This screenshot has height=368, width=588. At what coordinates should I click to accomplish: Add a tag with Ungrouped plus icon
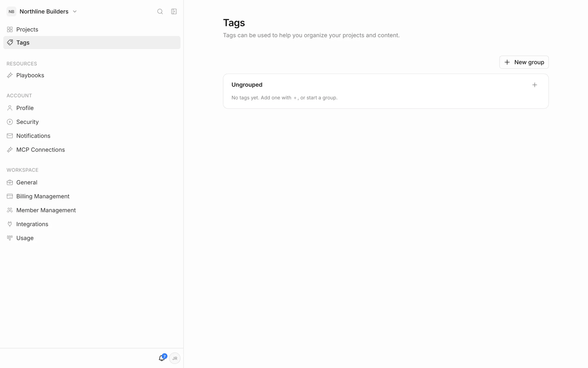tap(534, 85)
